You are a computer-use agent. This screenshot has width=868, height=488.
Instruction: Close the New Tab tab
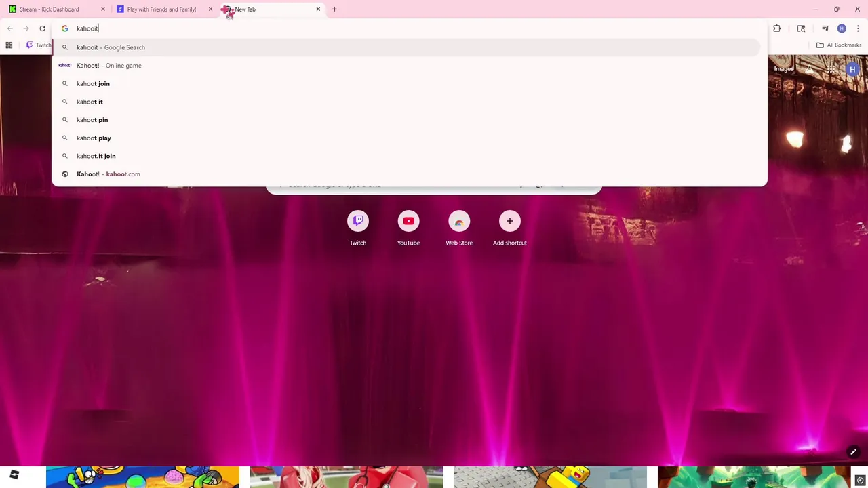(318, 9)
